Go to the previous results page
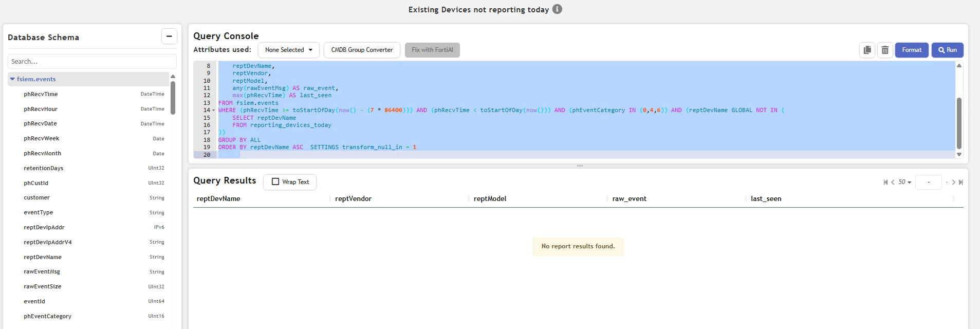The width and height of the screenshot is (980, 329). click(893, 182)
